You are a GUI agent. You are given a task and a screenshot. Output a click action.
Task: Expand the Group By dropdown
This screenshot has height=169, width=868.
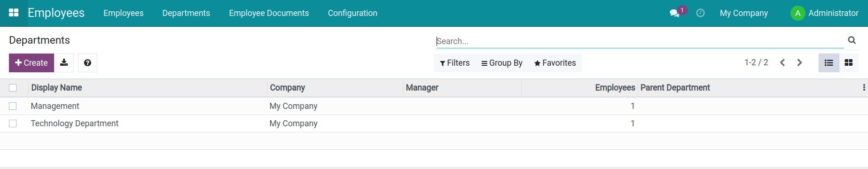click(502, 63)
